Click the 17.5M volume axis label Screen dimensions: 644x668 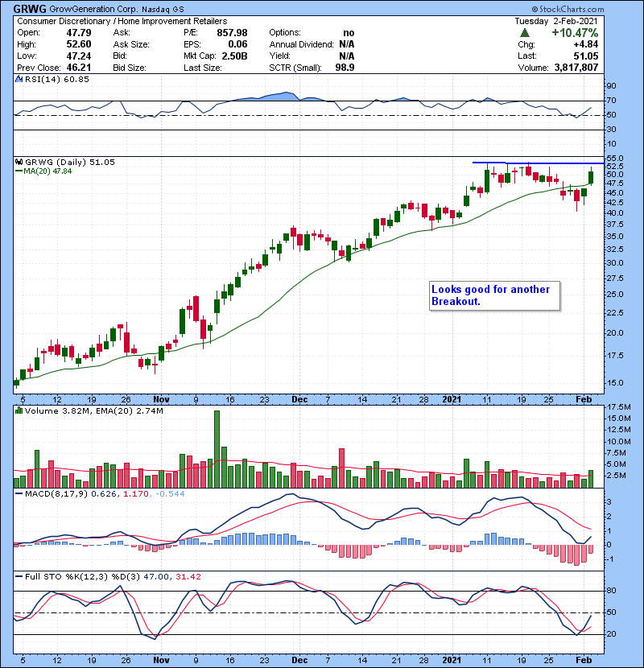[618, 407]
